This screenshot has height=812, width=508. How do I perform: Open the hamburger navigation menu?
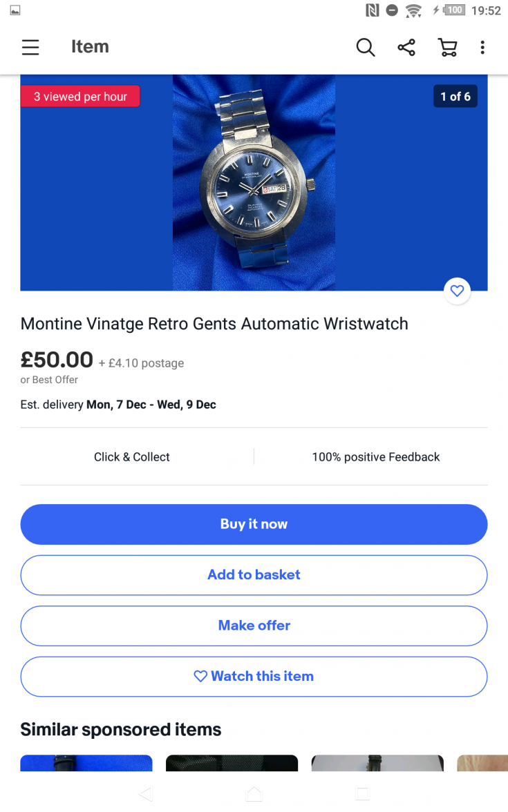tap(30, 47)
